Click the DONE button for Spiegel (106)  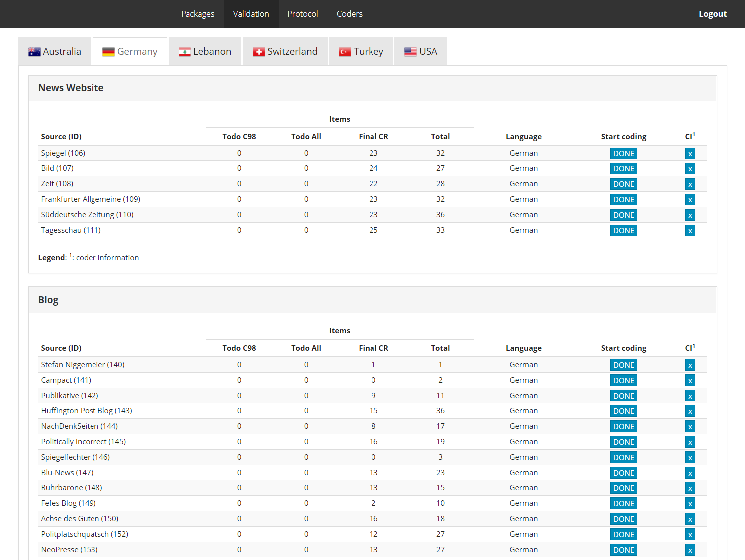pos(624,154)
